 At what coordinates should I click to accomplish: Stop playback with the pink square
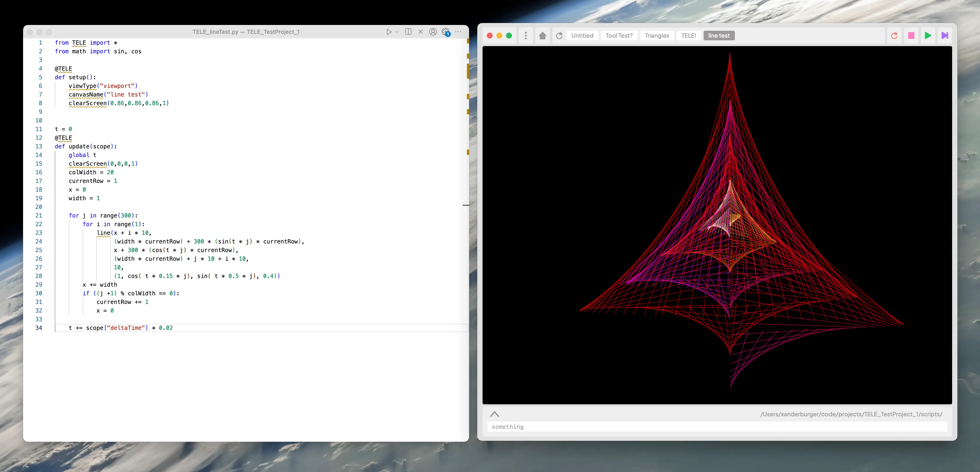pyautogui.click(x=911, y=36)
